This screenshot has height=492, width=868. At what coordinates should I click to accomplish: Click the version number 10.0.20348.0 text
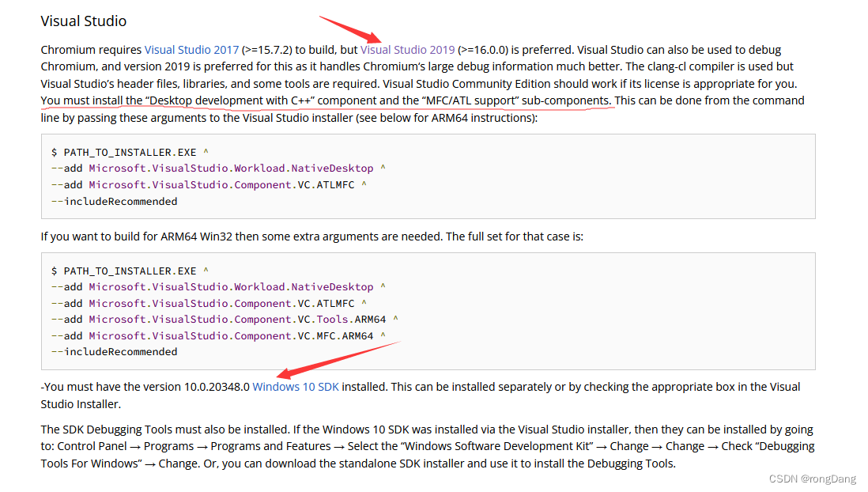(x=212, y=386)
